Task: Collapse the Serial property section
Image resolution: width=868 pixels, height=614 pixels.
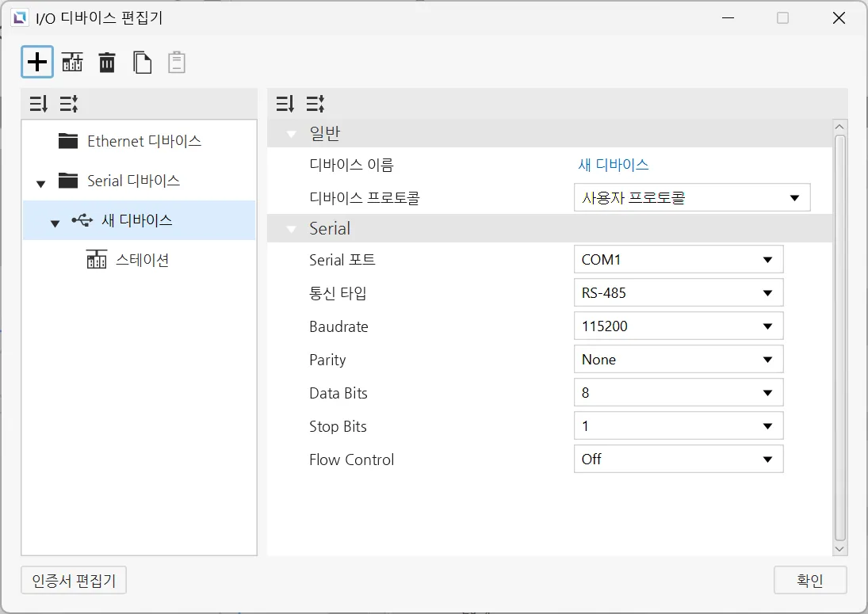Action: [293, 229]
